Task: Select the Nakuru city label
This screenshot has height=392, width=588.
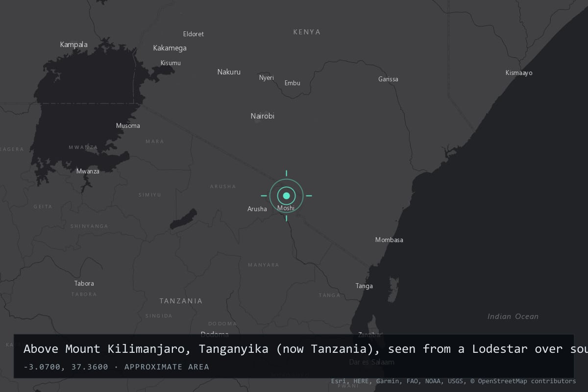Action: pyautogui.click(x=229, y=72)
